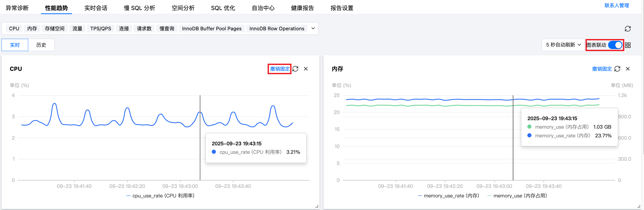Open the 5 秒自动刷新 dropdown
The image size is (644, 210).
(563, 45)
